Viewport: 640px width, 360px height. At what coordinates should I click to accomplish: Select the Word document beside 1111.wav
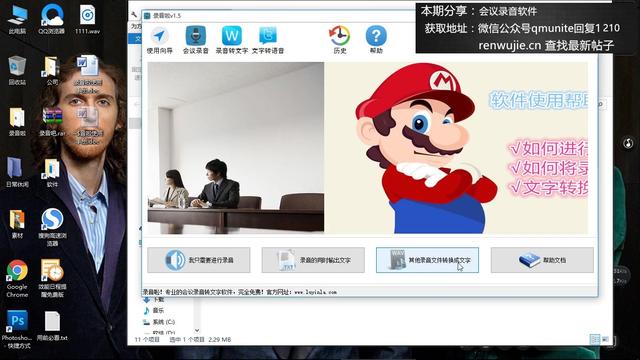[x=87, y=74]
